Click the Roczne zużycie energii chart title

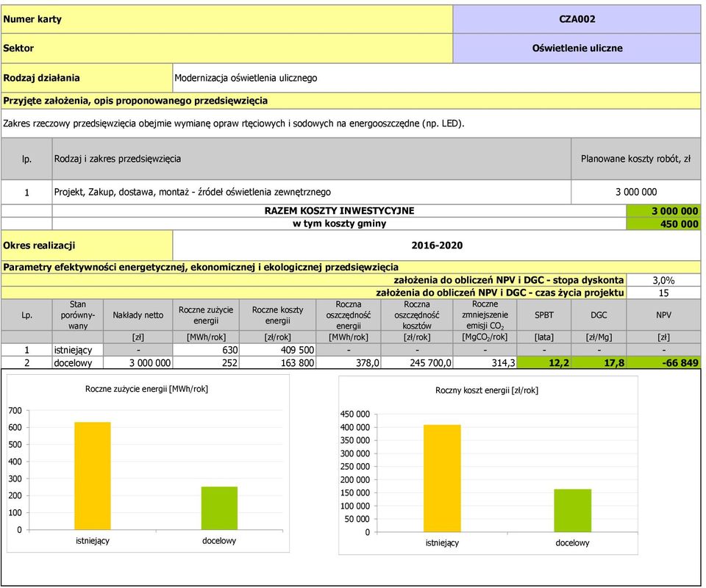(146, 389)
